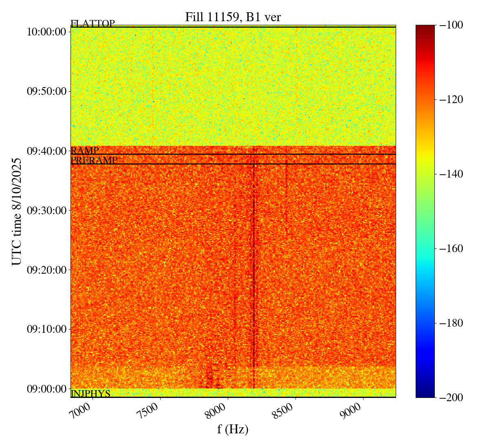Click the INJPHYS marker label

[90, 394]
